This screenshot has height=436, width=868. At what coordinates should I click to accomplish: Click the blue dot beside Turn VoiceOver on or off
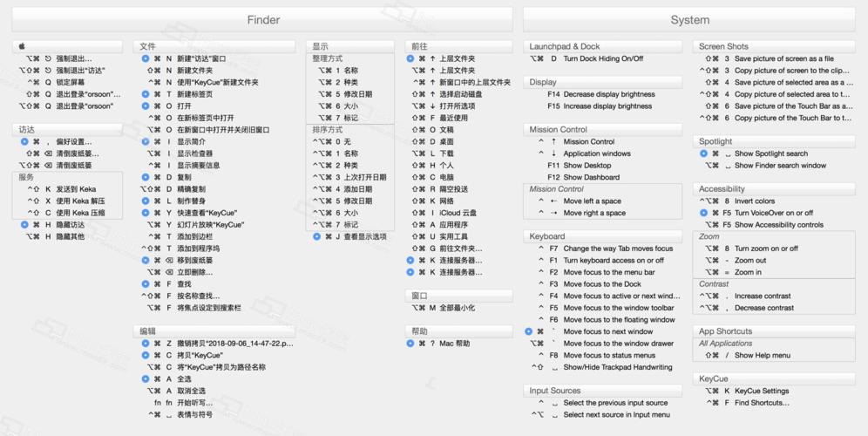point(703,213)
